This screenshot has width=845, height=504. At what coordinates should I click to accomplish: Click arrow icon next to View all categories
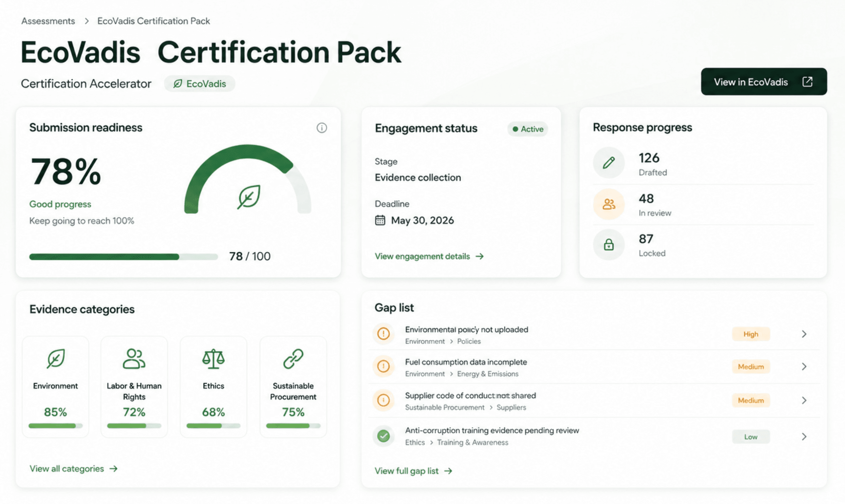point(113,469)
